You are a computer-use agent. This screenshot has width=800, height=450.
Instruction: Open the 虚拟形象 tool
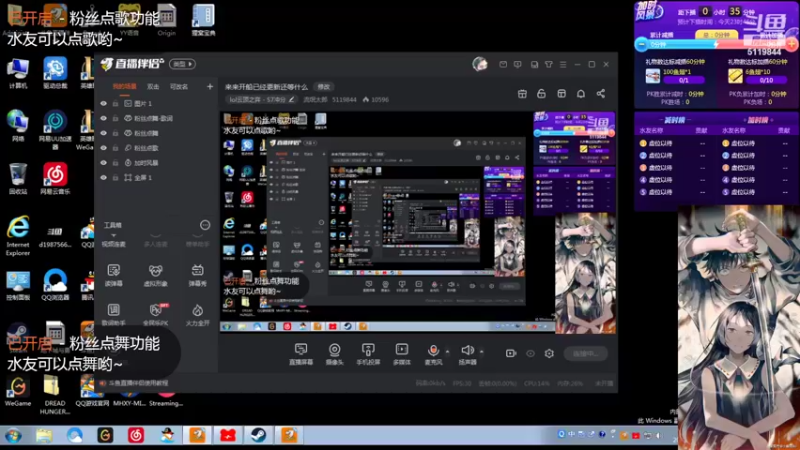point(156,275)
